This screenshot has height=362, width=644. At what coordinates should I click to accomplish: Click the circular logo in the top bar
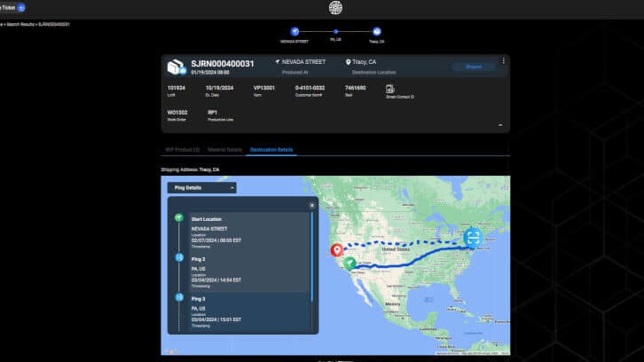(x=334, y=8)
